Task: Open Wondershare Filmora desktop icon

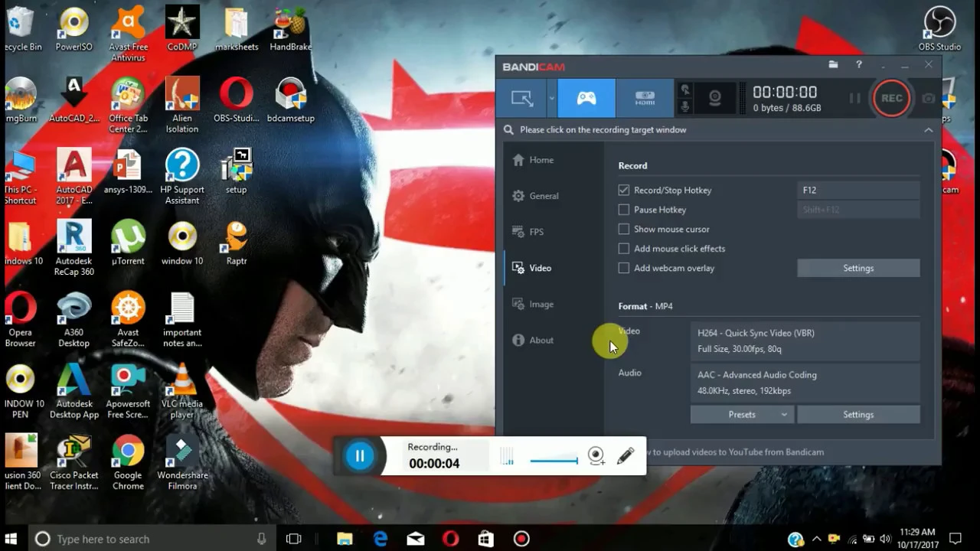Action: (x=182, y=462)
